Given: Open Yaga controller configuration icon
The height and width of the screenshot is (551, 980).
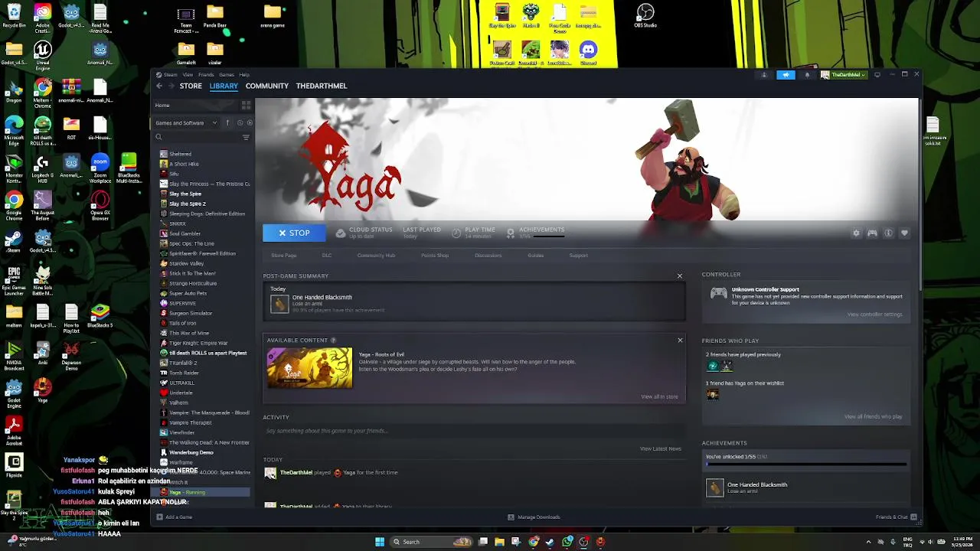Looking at the screenshot, I should point(872,233).
